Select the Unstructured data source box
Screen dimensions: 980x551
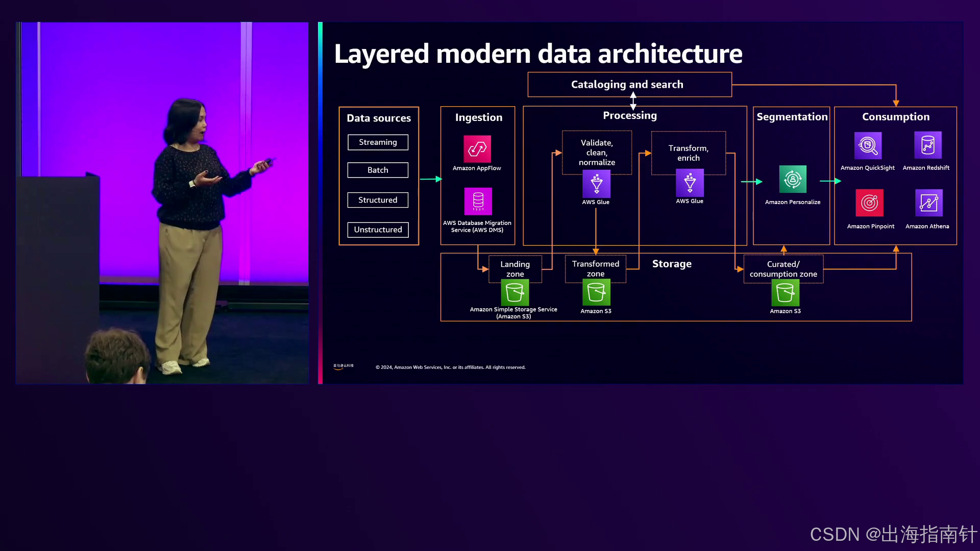click(x=378, y=230)
